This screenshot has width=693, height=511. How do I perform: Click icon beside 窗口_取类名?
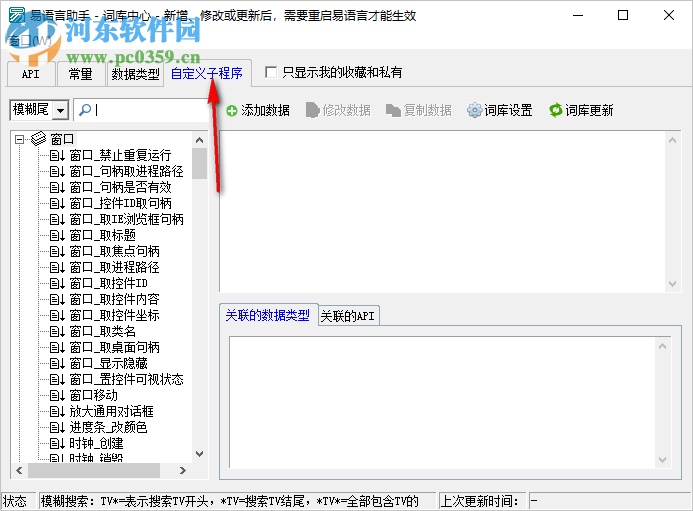pyautogui.click(x=57, y=332)
